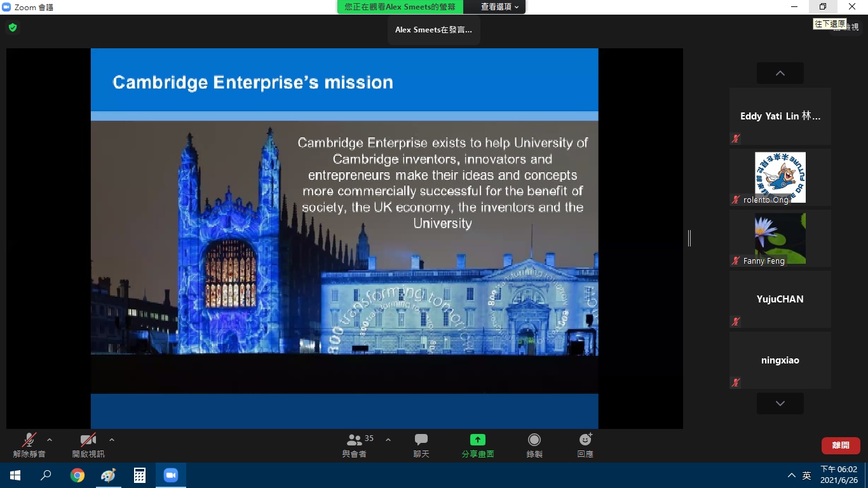Click the panel divider resize handle

tap(689, 238)
